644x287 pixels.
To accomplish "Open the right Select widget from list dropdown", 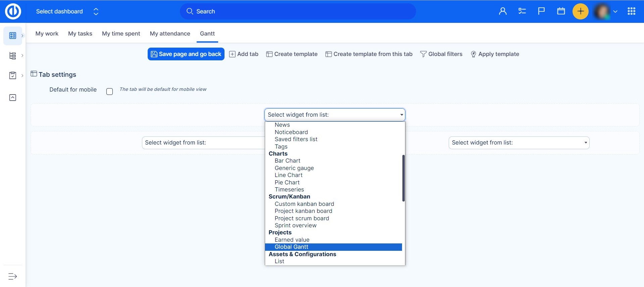I will pyautogui.click(x=518, y=143).
